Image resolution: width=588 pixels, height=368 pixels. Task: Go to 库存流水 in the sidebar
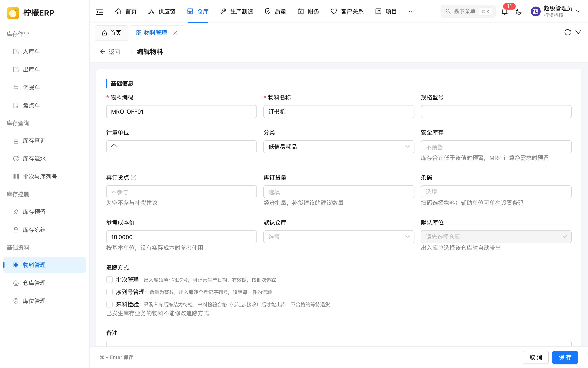pyautogui.click(x=45, y=159)
